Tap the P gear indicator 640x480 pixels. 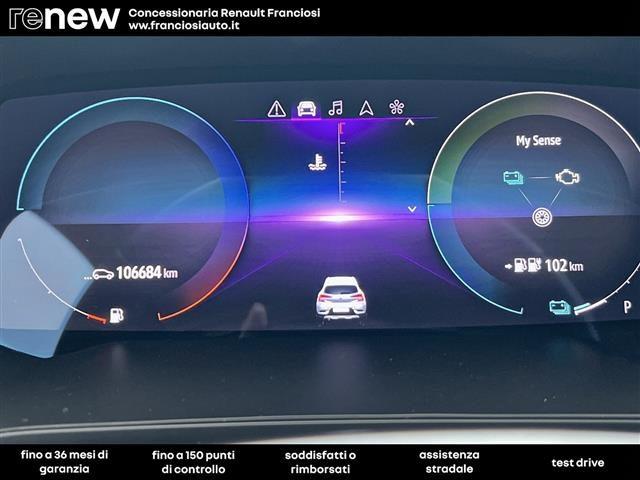(627, 307)
